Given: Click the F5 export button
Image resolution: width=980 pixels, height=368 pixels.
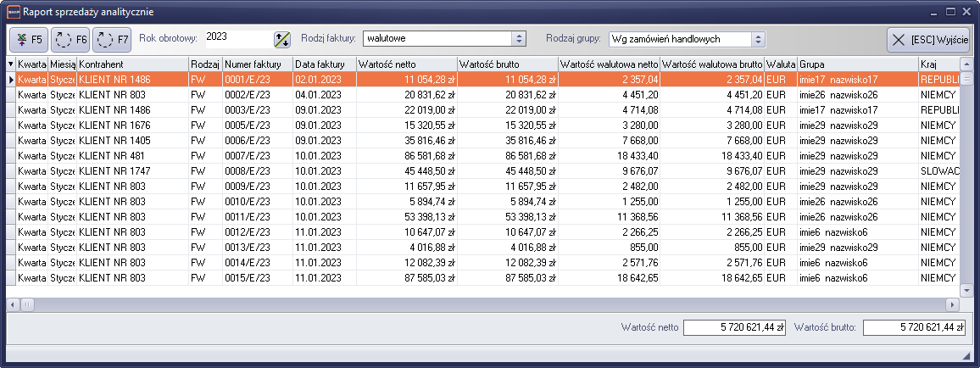Looking at the screenshot, I should tap(28, 39).
